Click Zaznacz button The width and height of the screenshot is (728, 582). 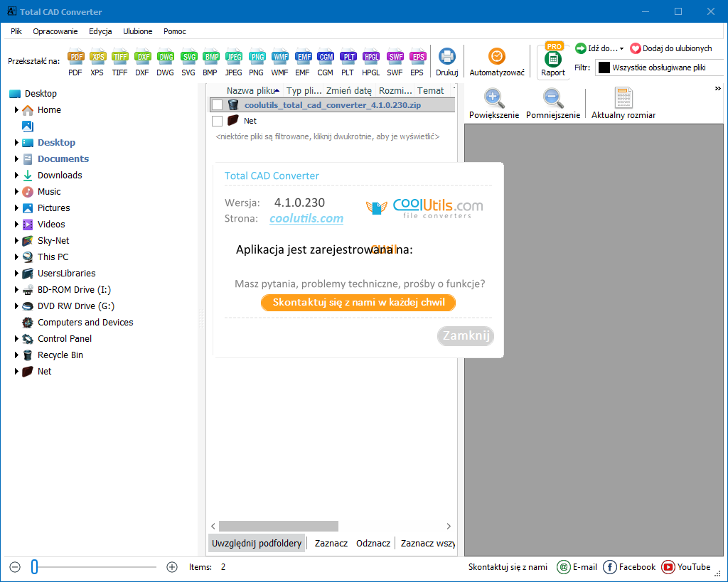(x=331, y=543)
